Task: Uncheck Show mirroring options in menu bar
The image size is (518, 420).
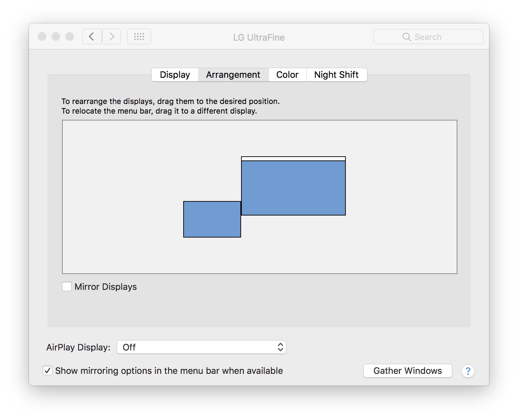Action: (x=48, y=371)
